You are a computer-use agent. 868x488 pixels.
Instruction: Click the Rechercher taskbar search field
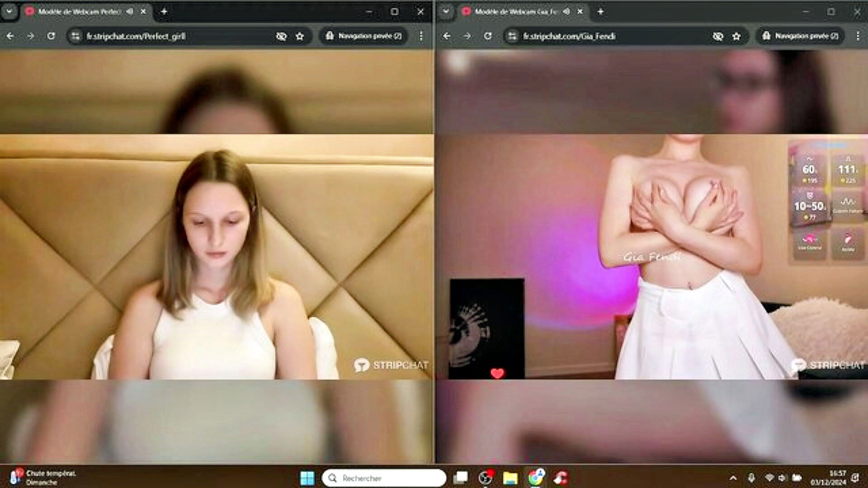pyautogui.click(x=384, y=478)
